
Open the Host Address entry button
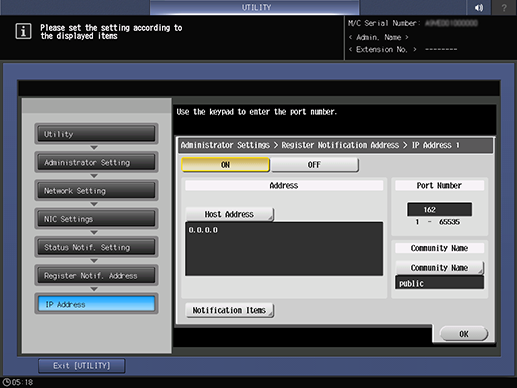pyautogui.click(x=229, y=214)
